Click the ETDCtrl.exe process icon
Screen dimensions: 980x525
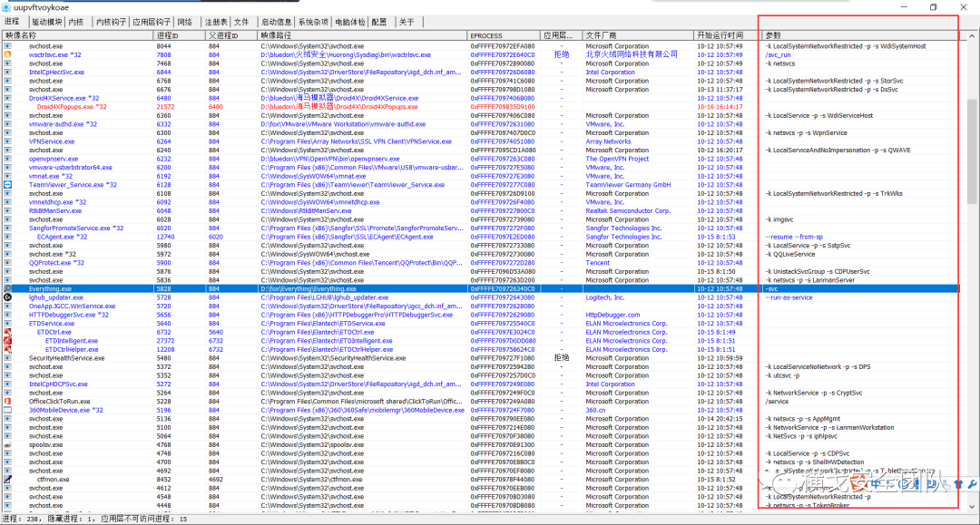click(7, 332)
